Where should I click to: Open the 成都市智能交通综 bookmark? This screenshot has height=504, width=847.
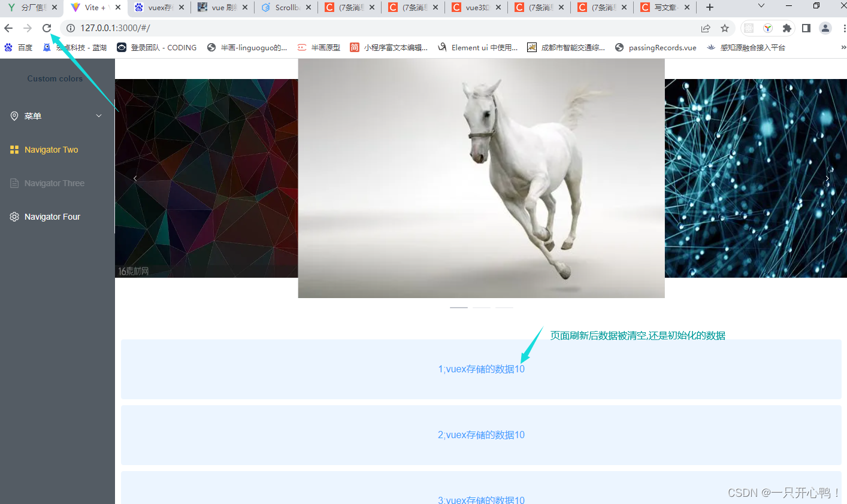point(566,47)
